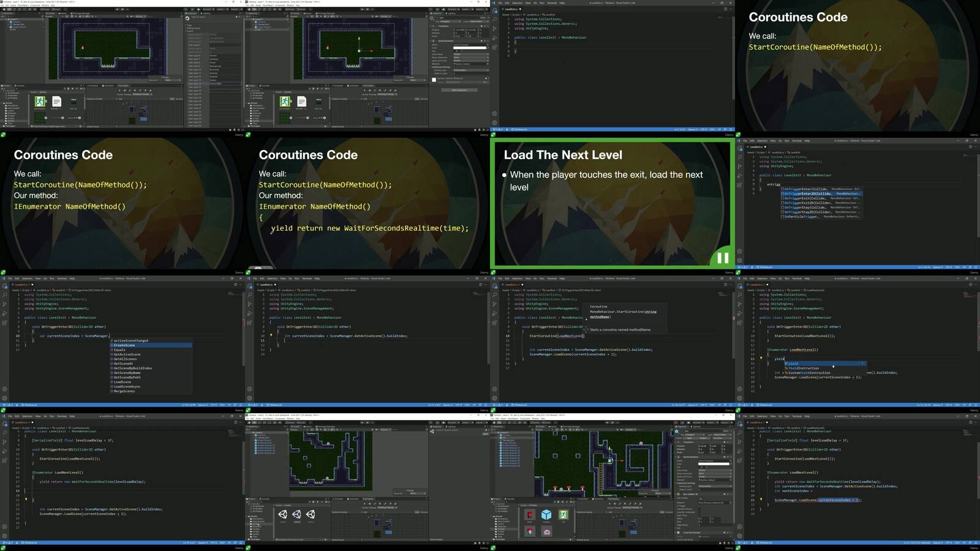Open the frame with yield autocomplete suggestions

pyautogui.click(x=858, y=344)
